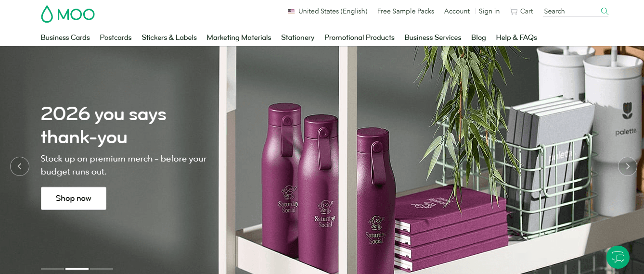
Task: Click the next slide arrow
Action: [628, 166]
